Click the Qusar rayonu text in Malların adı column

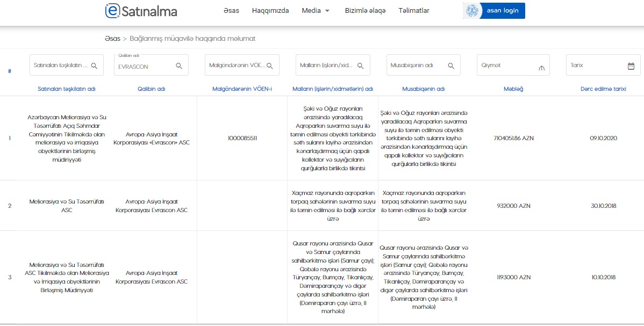point(333,277)
